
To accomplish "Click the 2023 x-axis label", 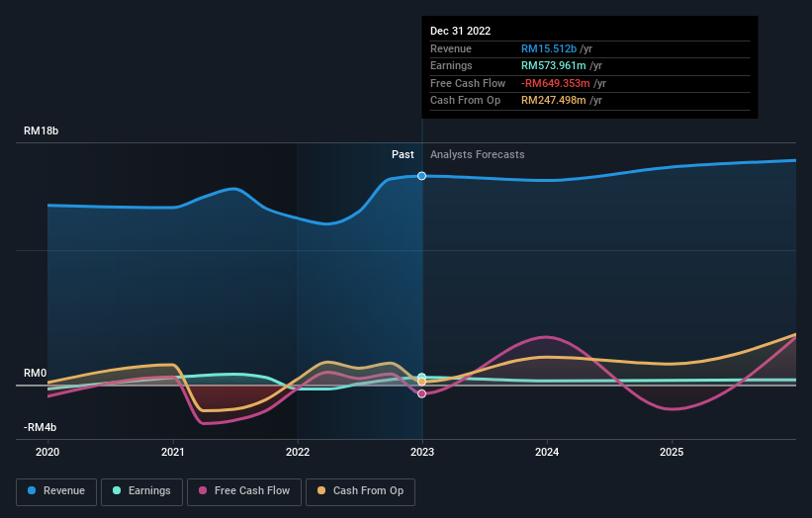I will (x=422, y=452).
